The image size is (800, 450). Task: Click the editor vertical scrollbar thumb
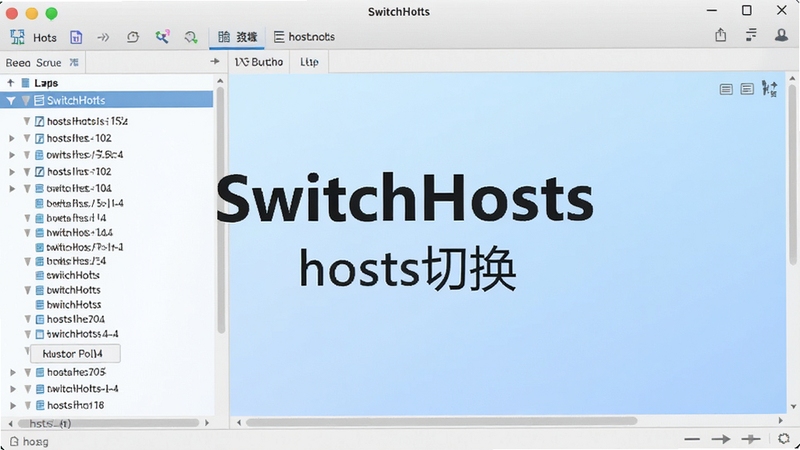coord(792,173)
